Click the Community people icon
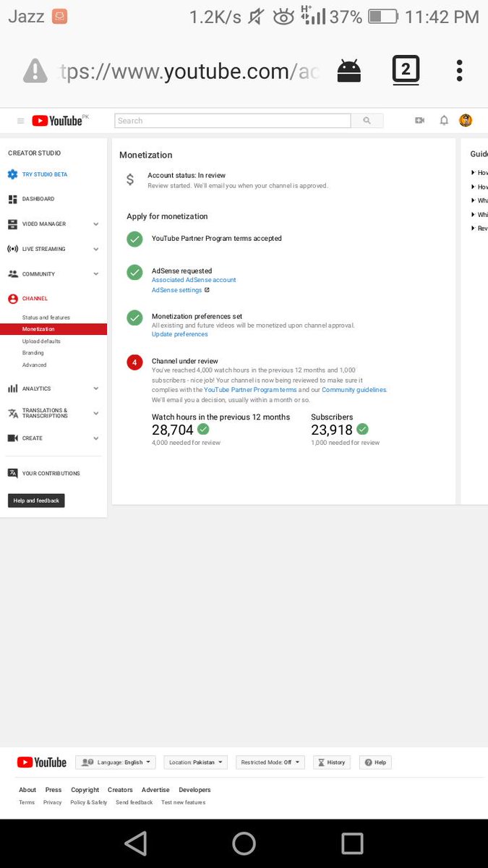The image size is (488, 868). click(12, 274)
